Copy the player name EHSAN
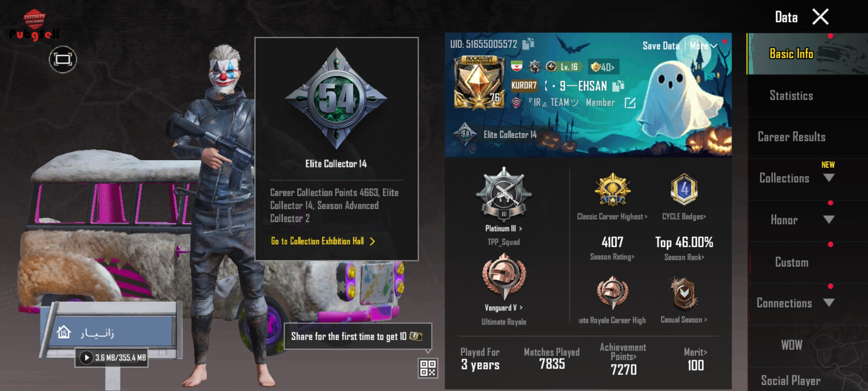This screenshot has height=391, width=868. [618, 86]
